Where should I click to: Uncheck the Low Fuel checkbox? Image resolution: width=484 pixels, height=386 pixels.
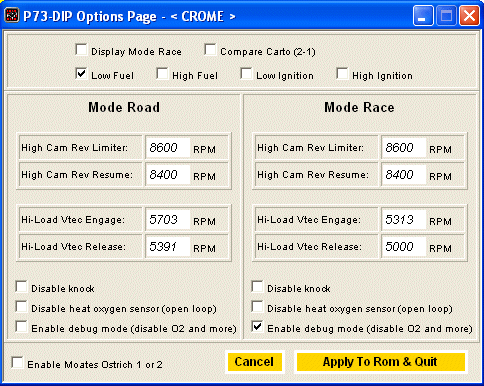tap(81, 74)
